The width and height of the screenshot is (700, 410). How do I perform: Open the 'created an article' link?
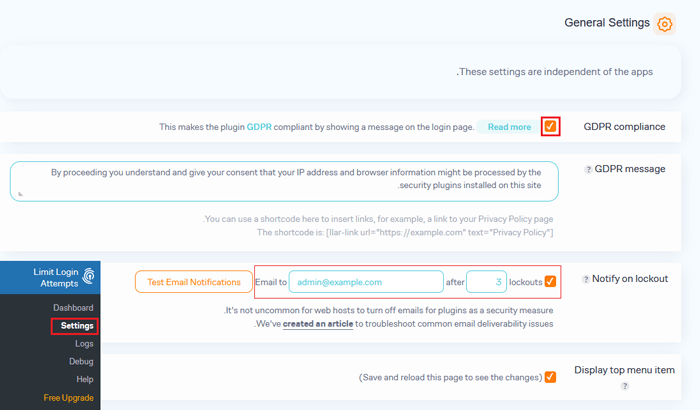(317, 325)
